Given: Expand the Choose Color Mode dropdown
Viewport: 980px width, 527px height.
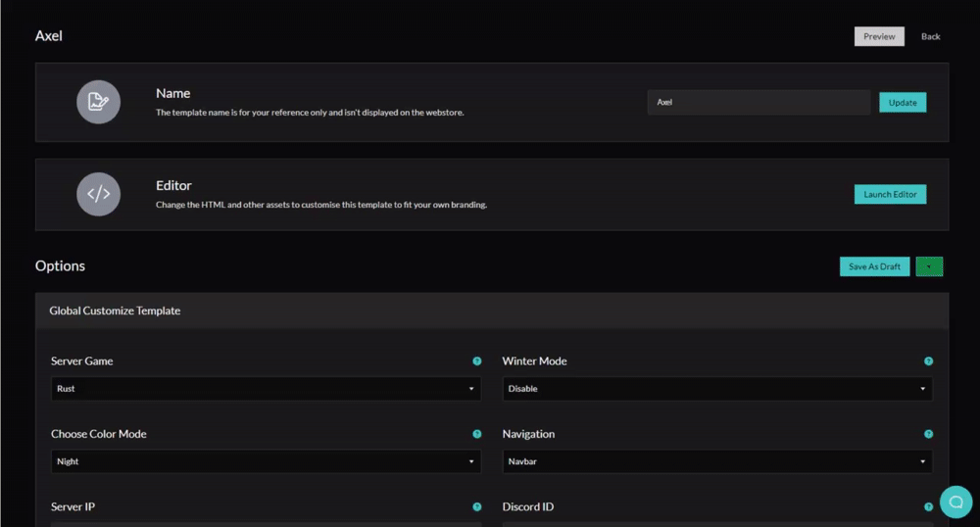Looking at the screenshot, I should pyautogui.click(x=266, y=461).
